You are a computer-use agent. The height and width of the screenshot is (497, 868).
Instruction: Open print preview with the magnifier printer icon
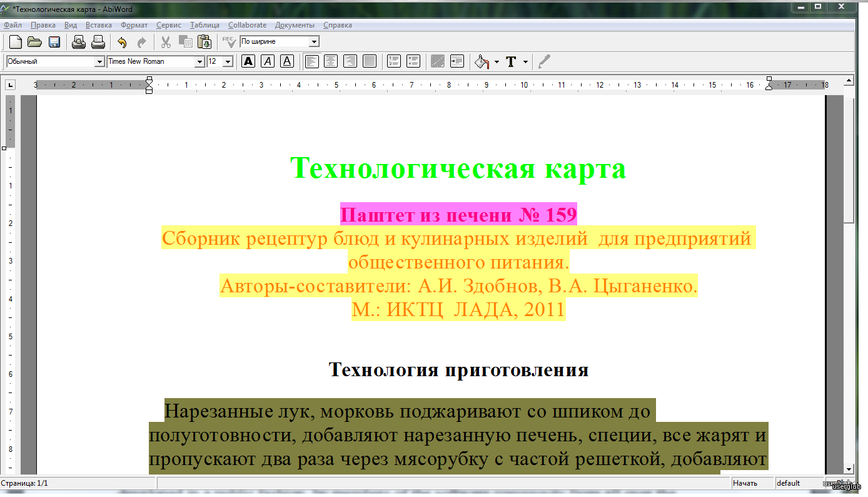78,42
